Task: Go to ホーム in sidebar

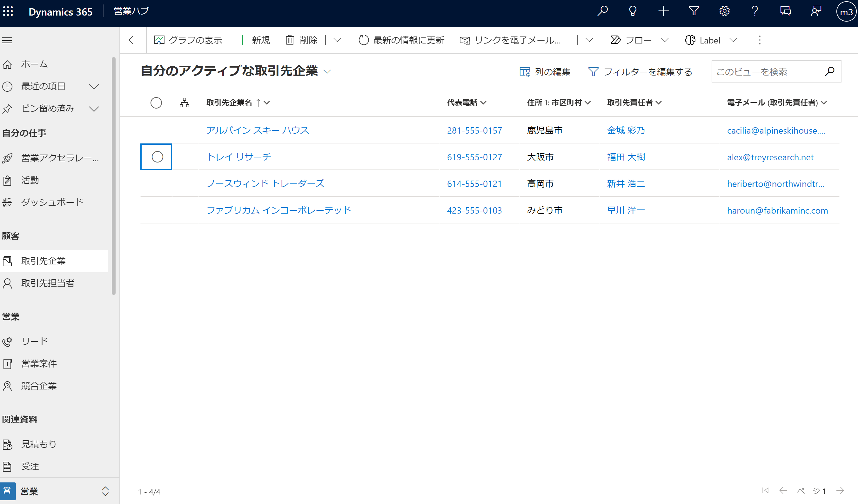Action: (x=54, y=64)
